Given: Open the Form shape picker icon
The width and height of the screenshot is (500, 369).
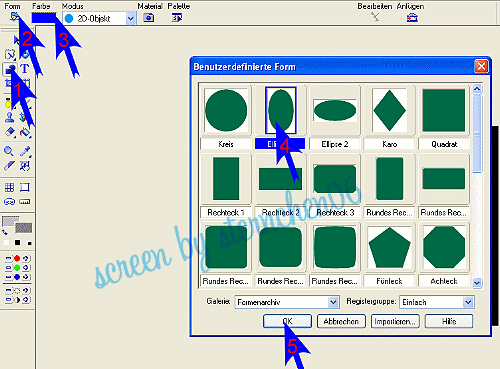Looking at the screenshot, I should [14, 17].
